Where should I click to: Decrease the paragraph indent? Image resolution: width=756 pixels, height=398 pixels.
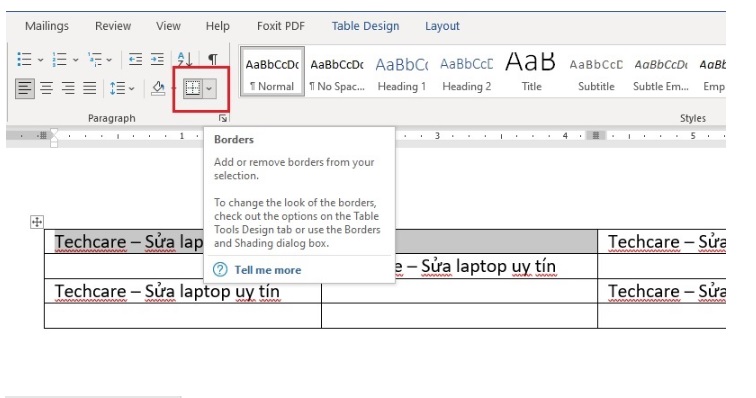135,59
